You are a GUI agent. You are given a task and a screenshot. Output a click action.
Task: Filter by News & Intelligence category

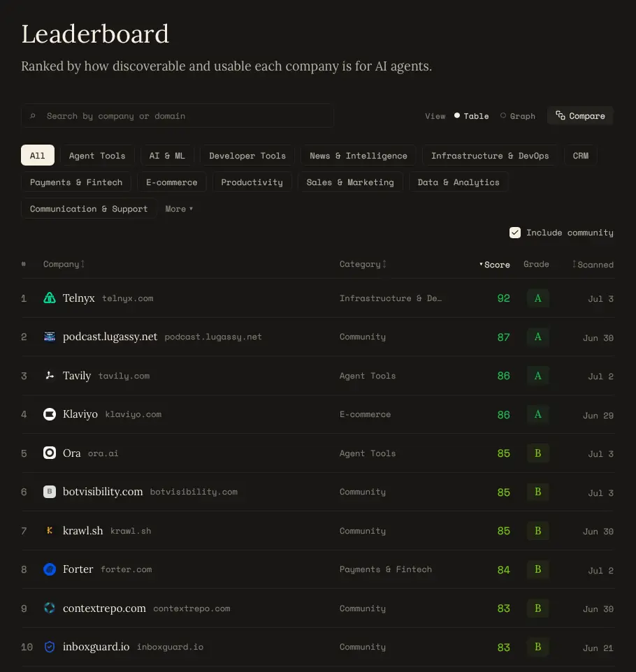point(359,155)
